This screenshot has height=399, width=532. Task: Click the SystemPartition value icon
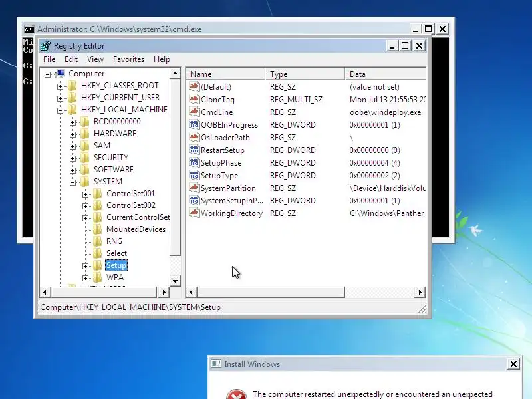pyautogui.click(x=194, y=188)
